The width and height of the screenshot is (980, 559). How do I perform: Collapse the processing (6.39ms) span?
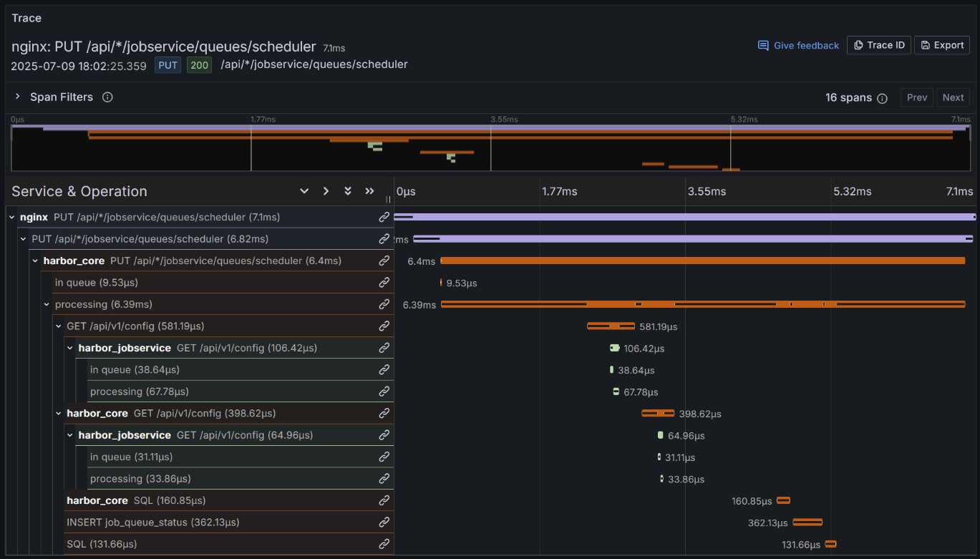[47, 304]
